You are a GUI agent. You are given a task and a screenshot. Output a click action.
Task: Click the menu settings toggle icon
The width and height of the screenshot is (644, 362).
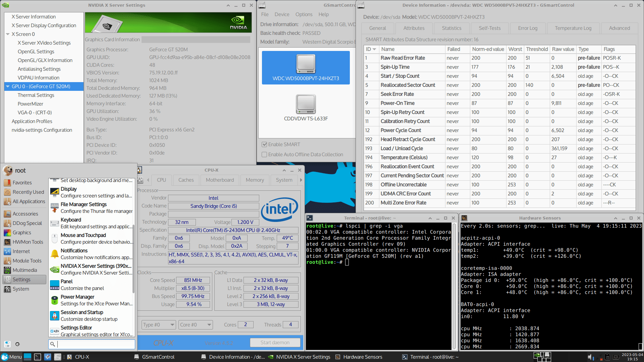pyautogui.click(x=7, y=344)
